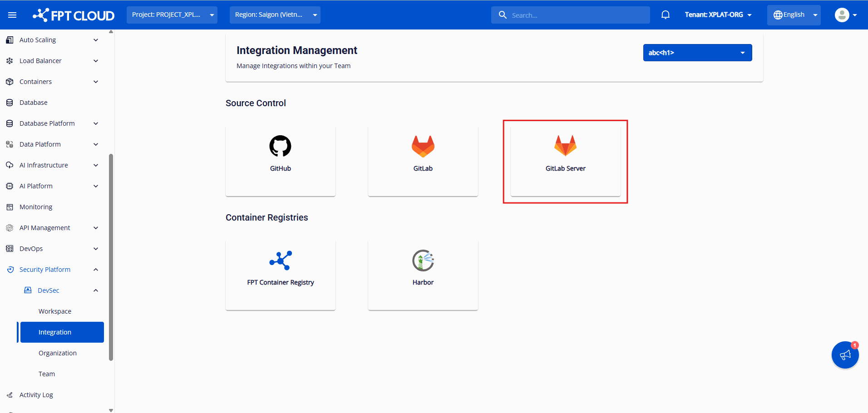
Task: Expand the Load Balancer chevron
Action: 96,61
